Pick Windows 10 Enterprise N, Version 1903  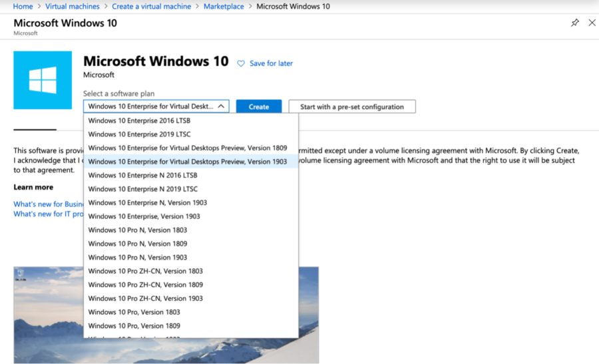191,202
